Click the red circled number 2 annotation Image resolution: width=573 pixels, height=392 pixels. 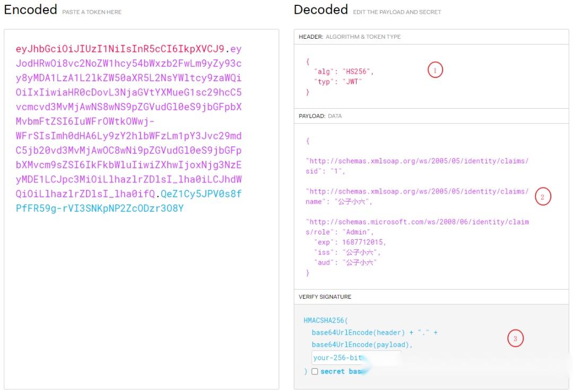542,197
